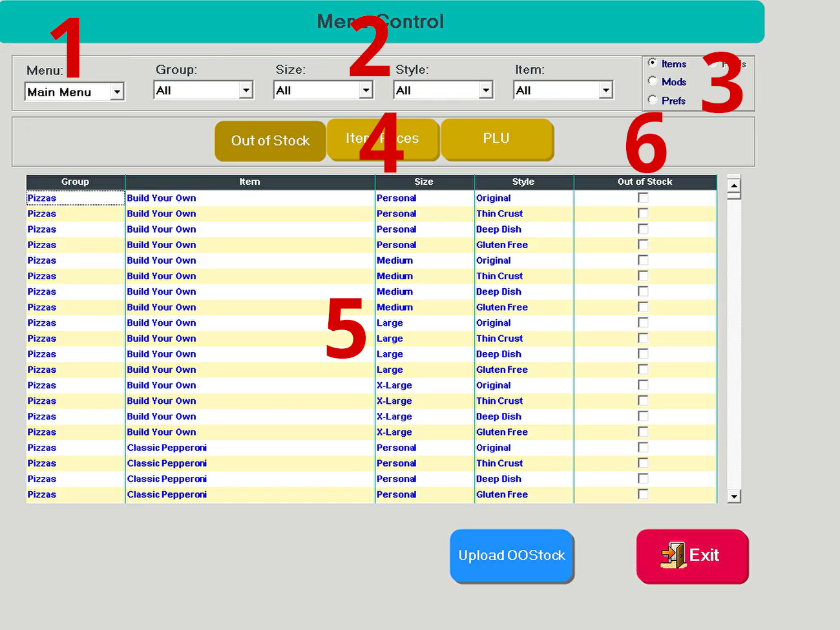Check Out of Stock for Build Your Own Personal Thin Crust
Screen dimensions: 840x630
tap(643, 213)
